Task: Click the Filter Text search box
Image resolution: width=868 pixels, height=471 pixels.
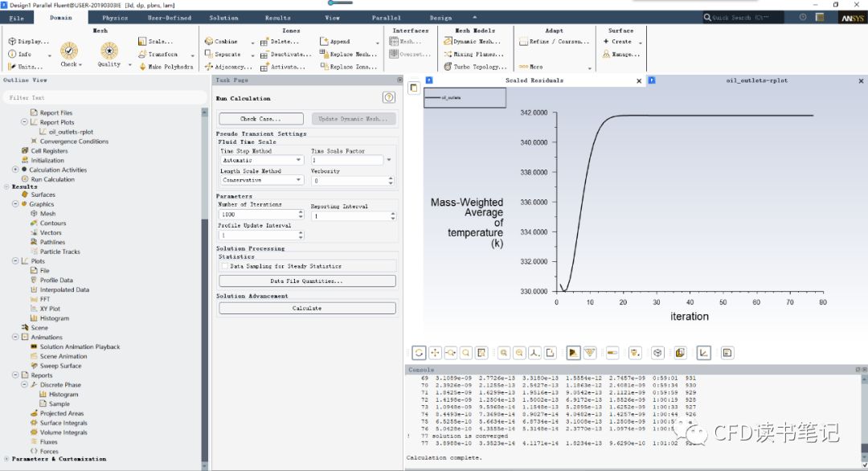Action: [x=104, y=97]
